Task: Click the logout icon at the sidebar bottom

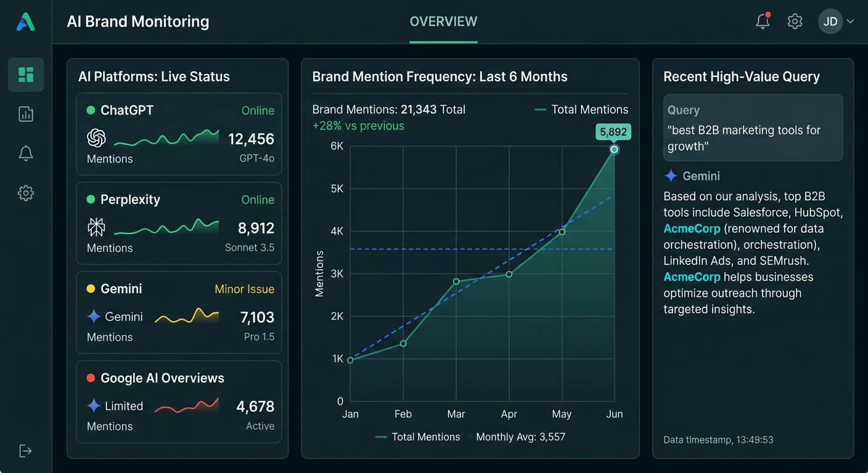Action: [x=25, y=451]
